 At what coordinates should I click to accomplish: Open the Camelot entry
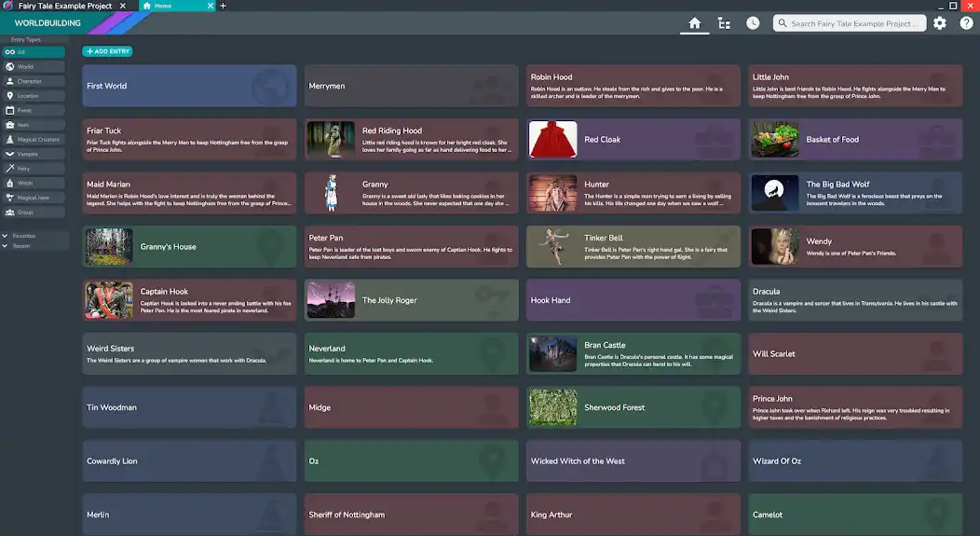(x=855, y=515)
